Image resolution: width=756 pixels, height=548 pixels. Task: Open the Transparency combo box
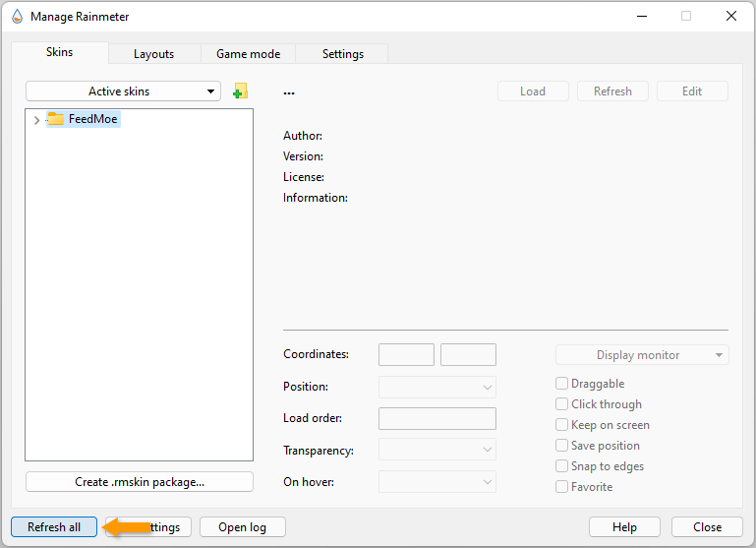(x=437, y=449)
